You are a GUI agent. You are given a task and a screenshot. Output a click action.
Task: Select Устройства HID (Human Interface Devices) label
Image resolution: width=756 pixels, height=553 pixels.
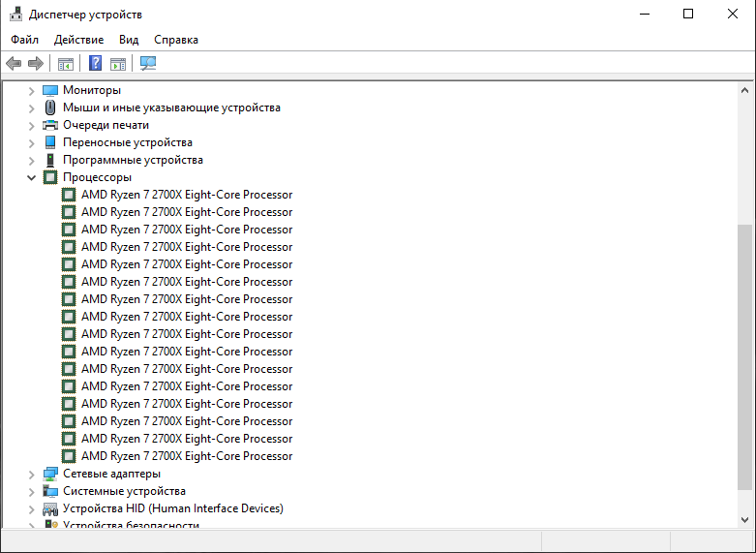[x=173, y=508]
